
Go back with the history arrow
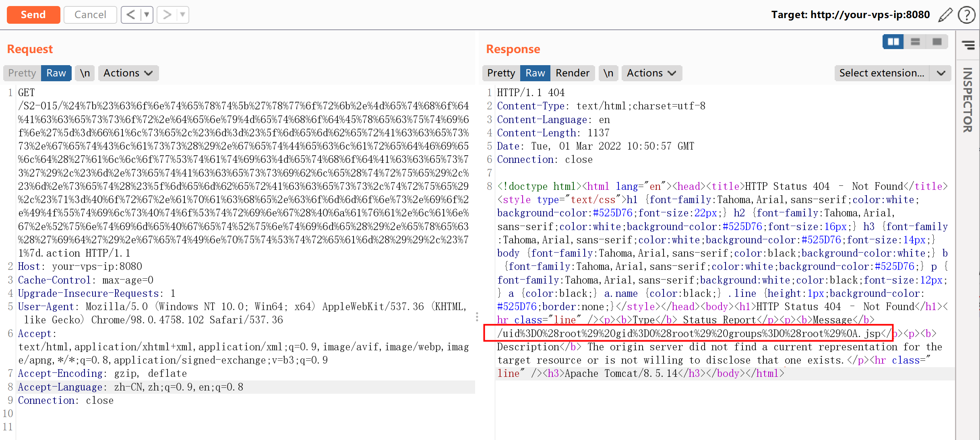pos(131,15)
